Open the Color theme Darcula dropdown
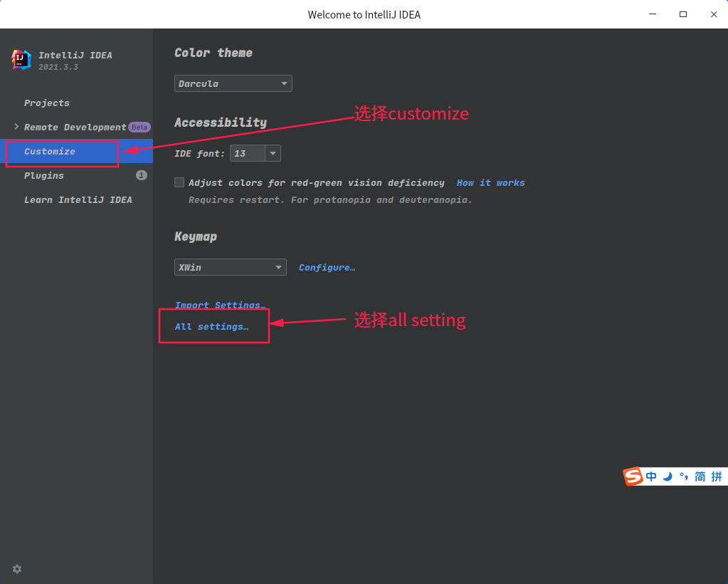The width and height of the screenshot is (728, 584). (x=233, y=83)
